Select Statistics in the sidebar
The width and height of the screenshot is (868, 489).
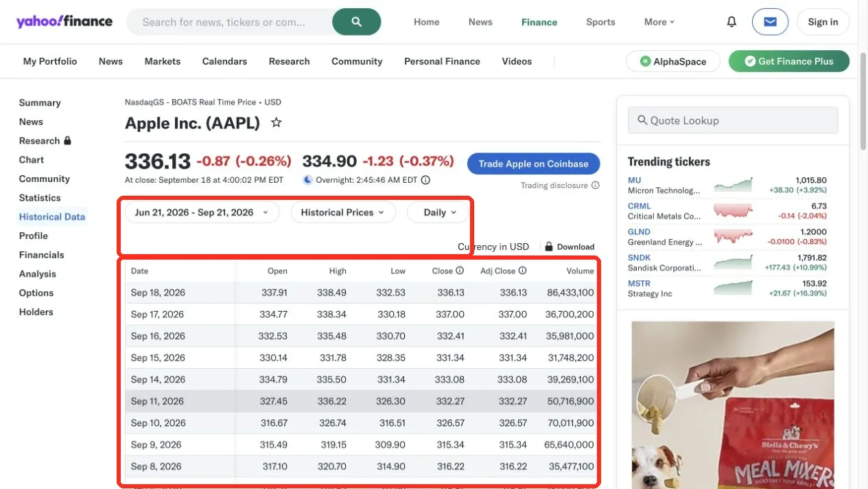pos(40,198)
